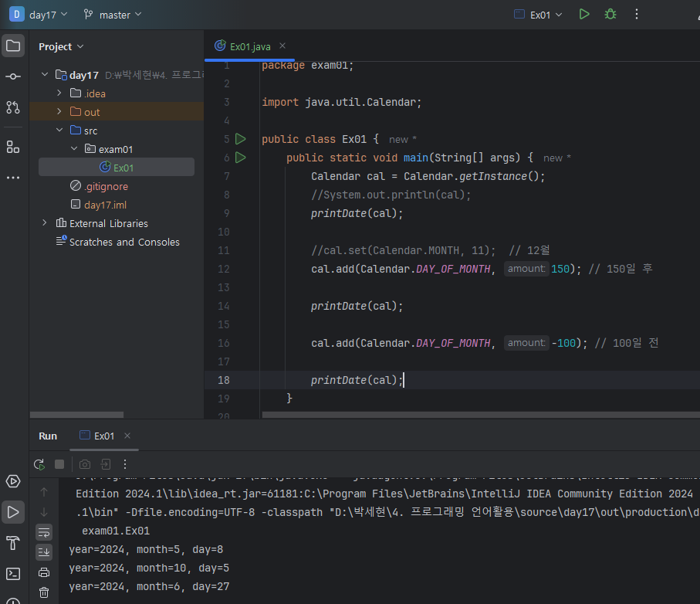Open the master branch dropdown
This screenshot has height=604, width=700.
(x=113, y=14)
